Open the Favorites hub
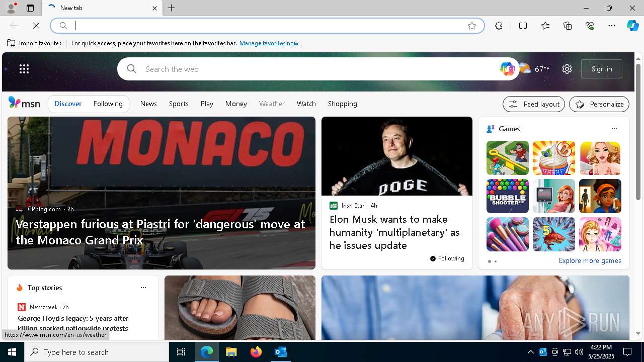This screenshot has height=362, width=644. click(545, 26)
